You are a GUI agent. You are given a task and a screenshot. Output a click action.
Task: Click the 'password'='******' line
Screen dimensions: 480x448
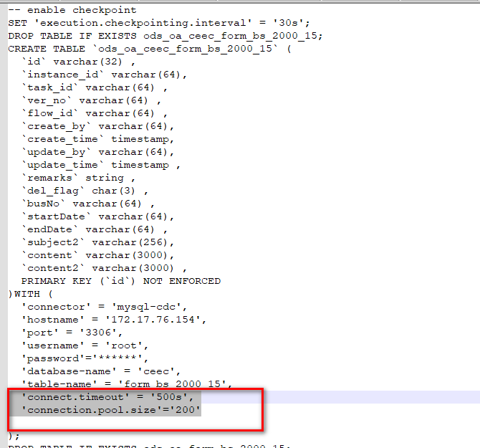click(85, 358)
